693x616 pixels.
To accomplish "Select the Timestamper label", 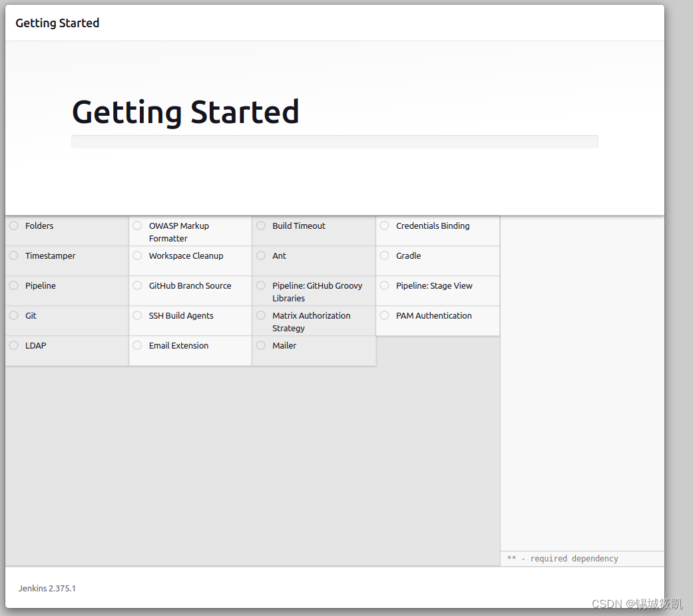I will [51, 255].
